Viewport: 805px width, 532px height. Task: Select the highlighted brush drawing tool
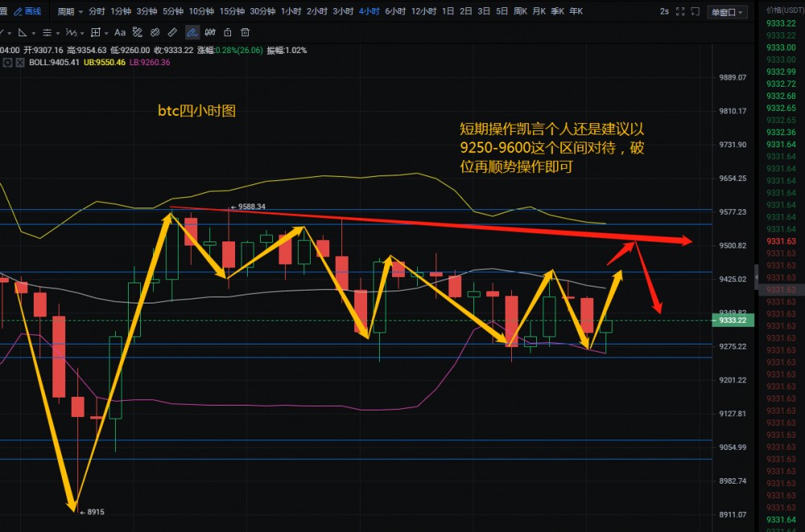pyautogui.click(x=192, y=32)
